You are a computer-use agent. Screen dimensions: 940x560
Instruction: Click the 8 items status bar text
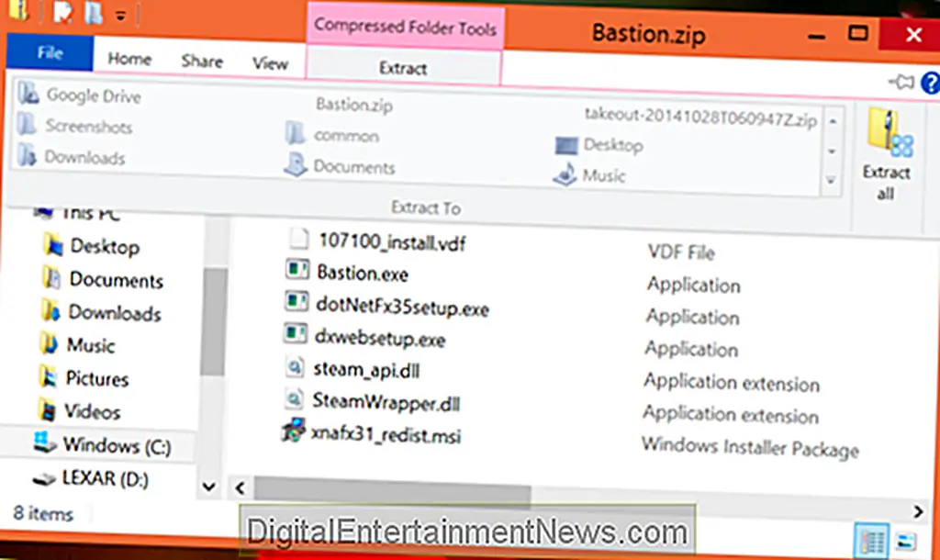pos(43,514)
